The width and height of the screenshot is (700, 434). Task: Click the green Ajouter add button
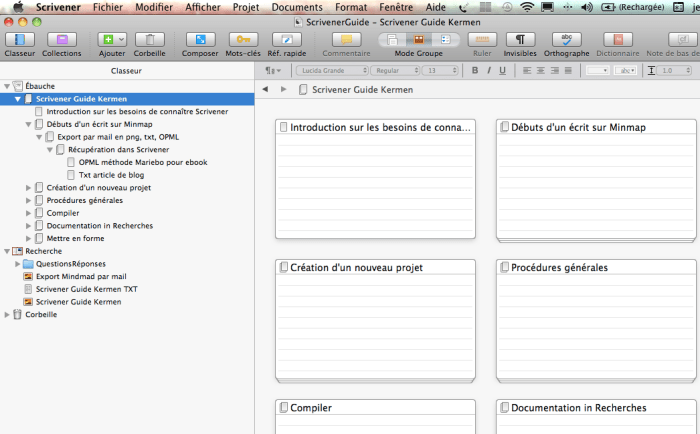pyautogui.click(x=108, y=40)
